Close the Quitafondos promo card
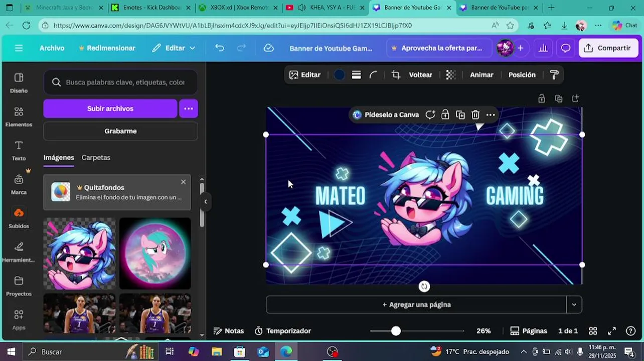Viewport: 644px width, 361px height. (183, 182)
